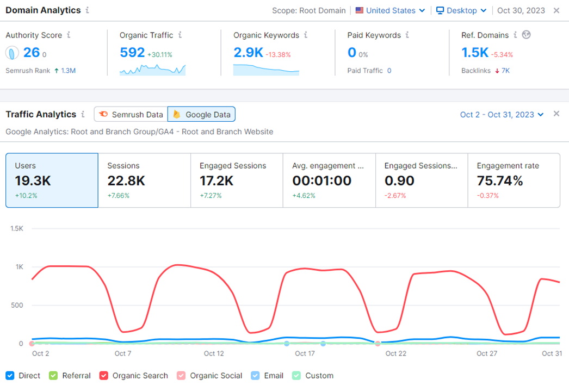The width and height of the screenshot is (569, 392).
Task: Click the United States flag icon
Action: pos(358,10)
